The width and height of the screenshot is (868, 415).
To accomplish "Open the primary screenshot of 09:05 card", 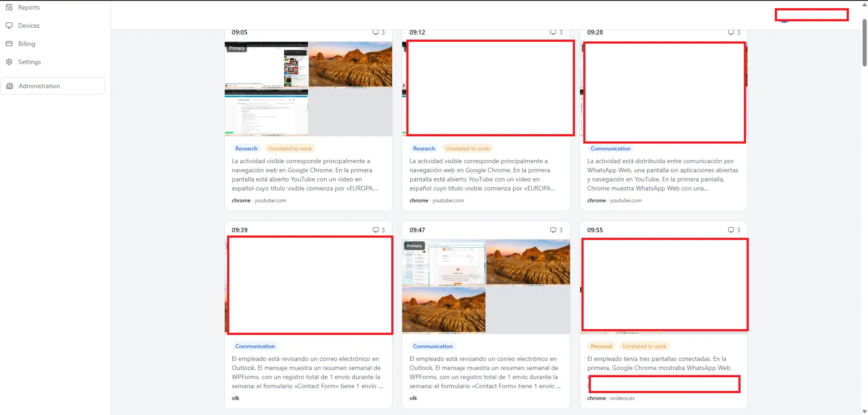I will pos(266,65).
